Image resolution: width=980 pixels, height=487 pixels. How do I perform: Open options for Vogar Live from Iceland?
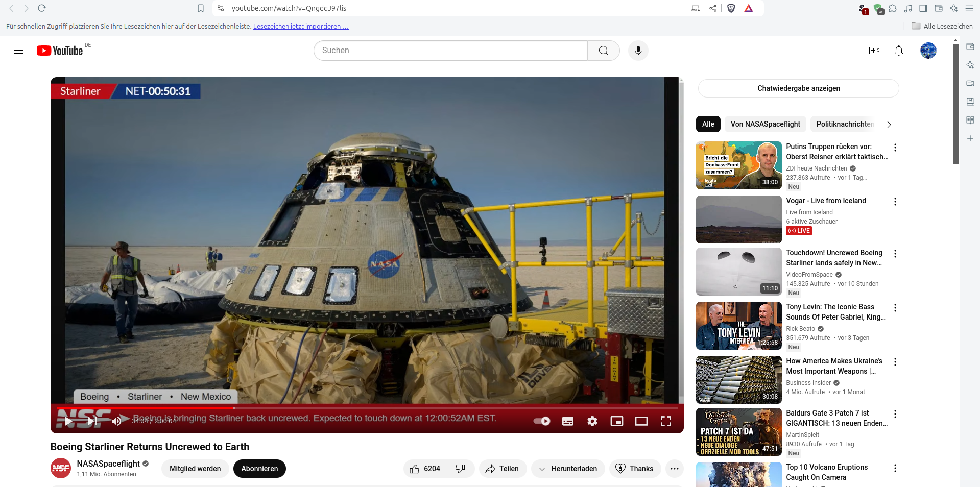click(895, 202)
